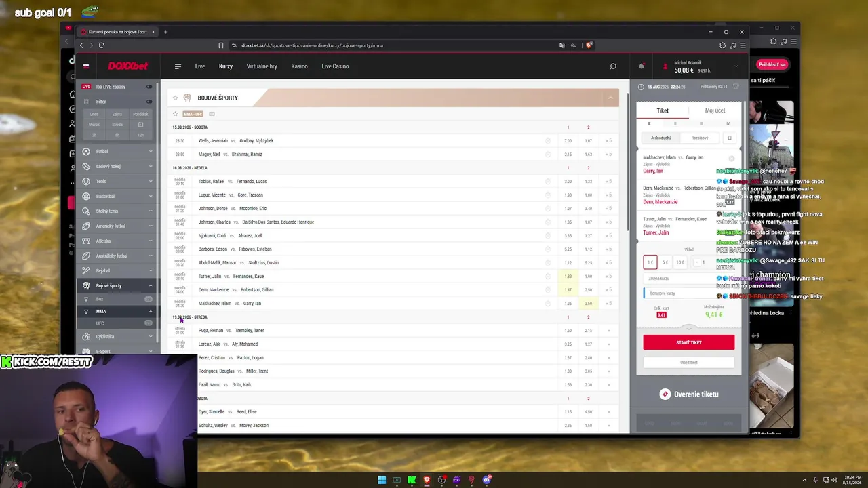This screenshot has width=868, height=488.
Task: Switch to the Moj účet tab
Action: coord(715,110)
